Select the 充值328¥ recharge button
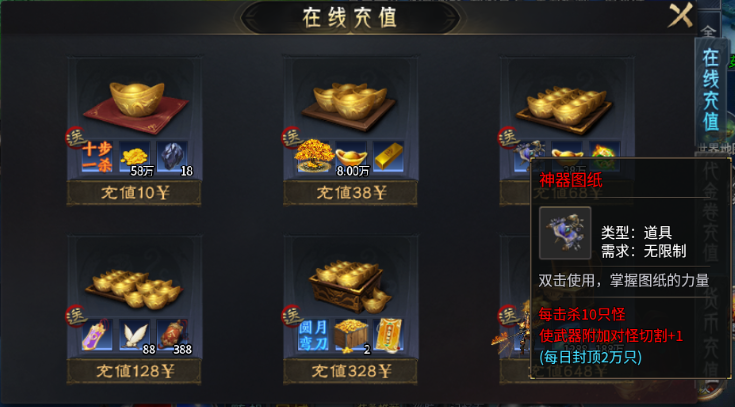The image size is (735, 407). 350,371
